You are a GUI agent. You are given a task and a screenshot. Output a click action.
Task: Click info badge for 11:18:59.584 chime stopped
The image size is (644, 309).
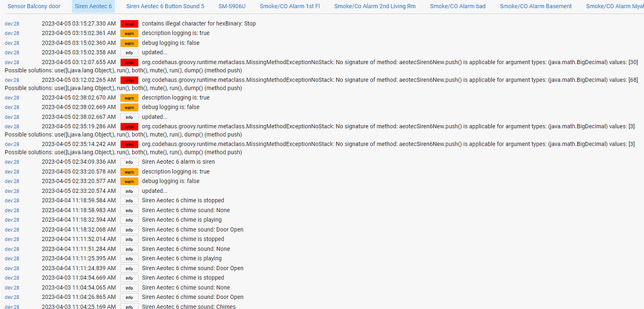pyautogui.click(x=129, y=201)
